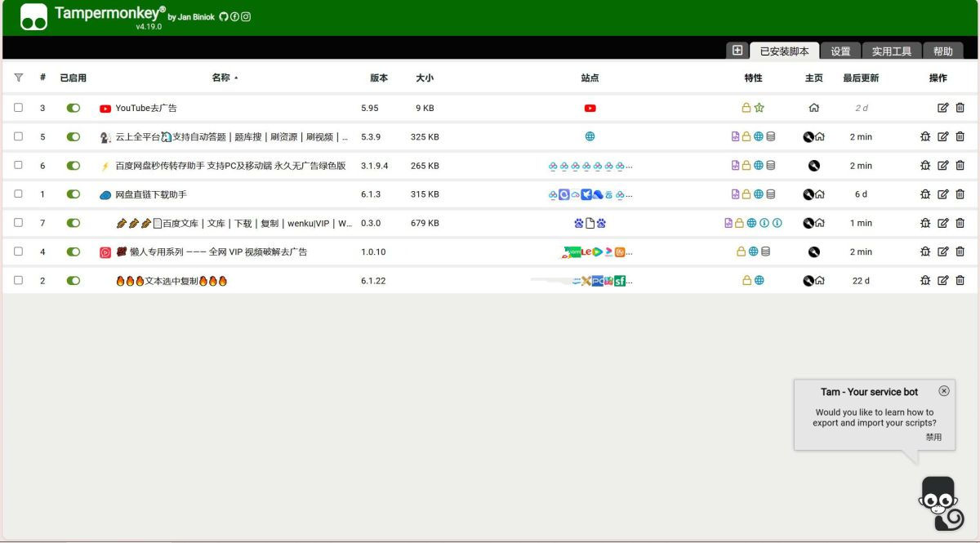Open the 懒人专用系列 script name
This screenshot has height=543, width=980.
218,251
